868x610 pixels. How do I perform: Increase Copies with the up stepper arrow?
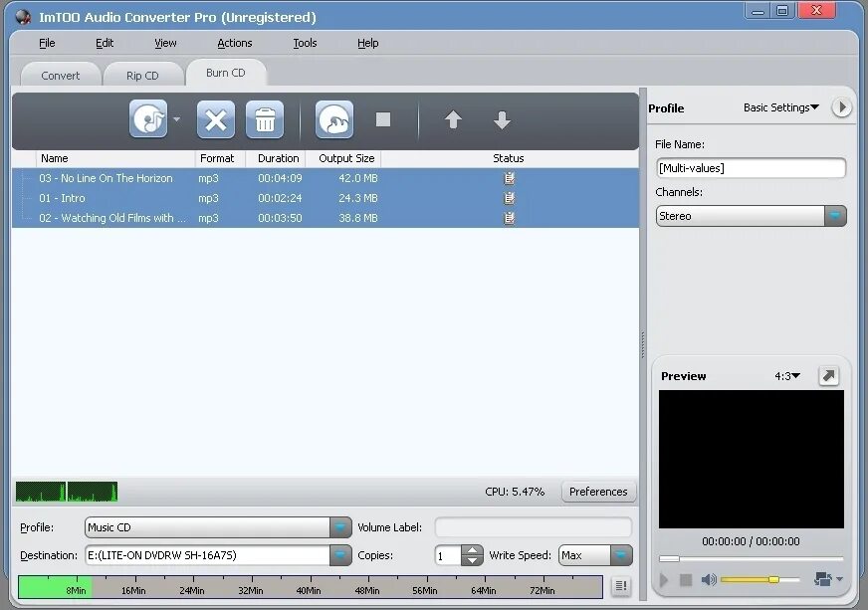pyautogui.click(x=472, y=550)
